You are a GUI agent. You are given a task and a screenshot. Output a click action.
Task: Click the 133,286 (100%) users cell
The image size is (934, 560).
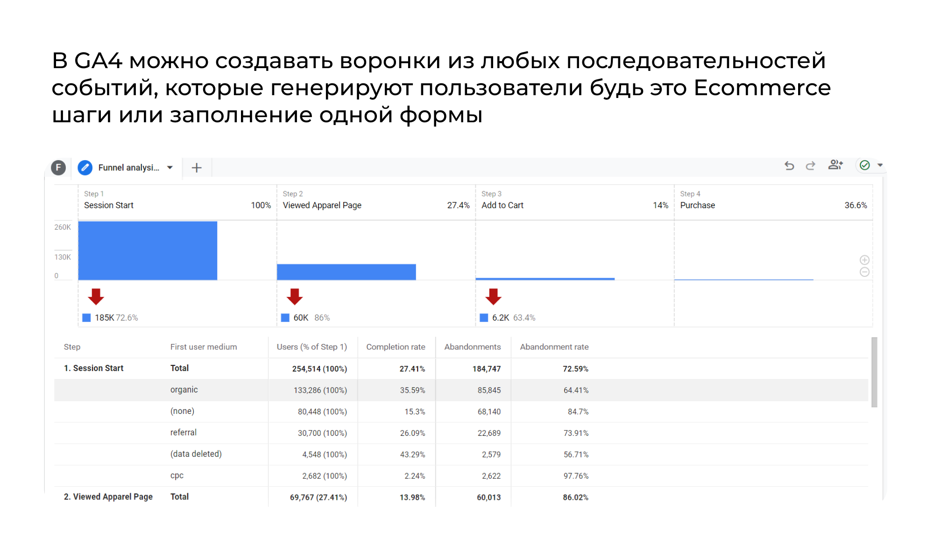pyautogui.click(x=320, y=390)
